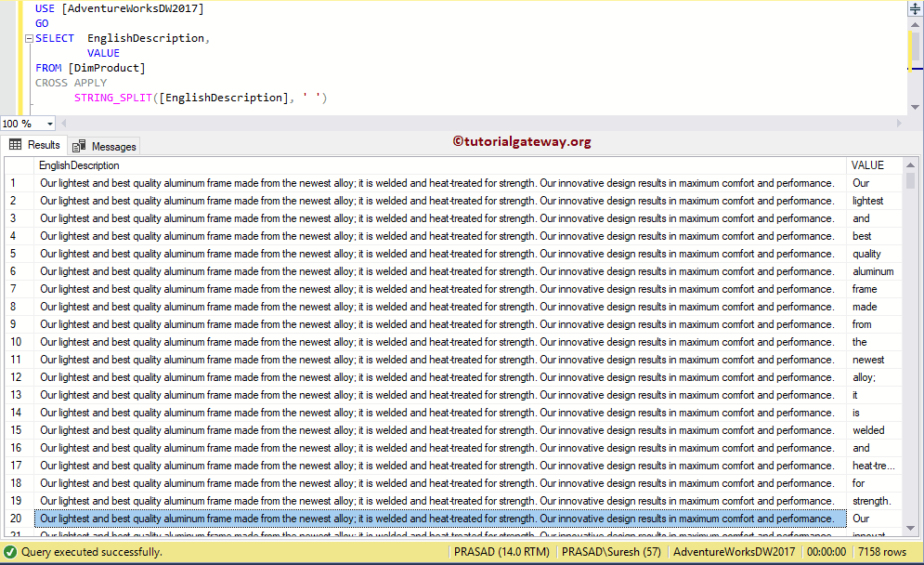Click the horizontal scrollbar below the query editor
This screenshot has height=565, width=924.
(464, 123)
